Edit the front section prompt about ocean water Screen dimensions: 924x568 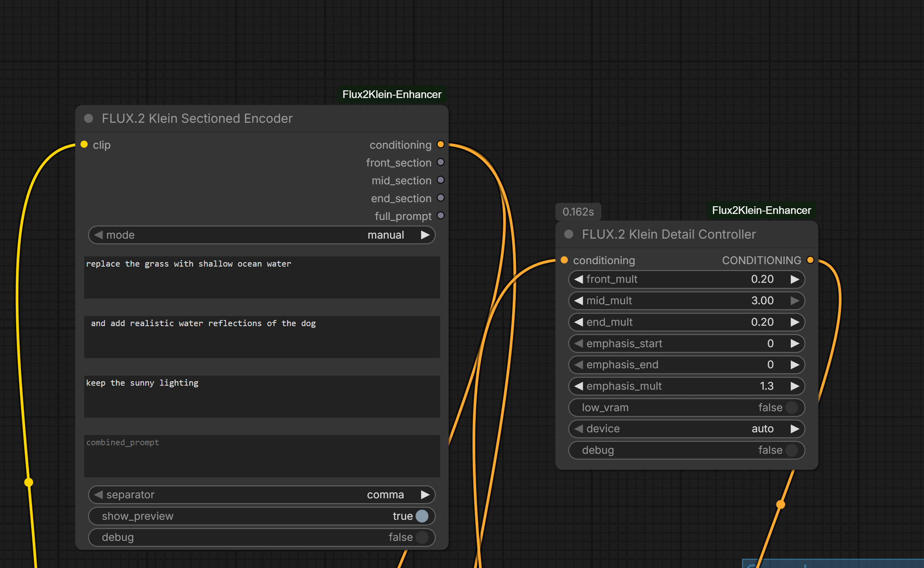[x=262, y=278]
